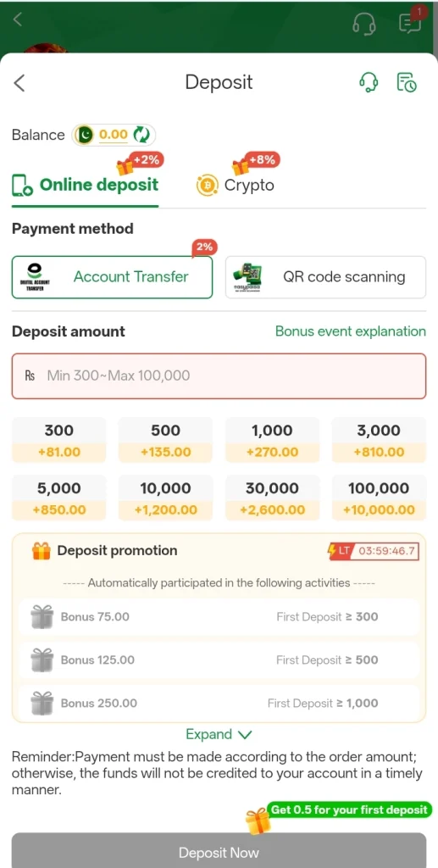Image resolution: width=438 pixels, height=868 pixels.
Task: Focus the deposit amount input field
Action: tap(219, 376)
